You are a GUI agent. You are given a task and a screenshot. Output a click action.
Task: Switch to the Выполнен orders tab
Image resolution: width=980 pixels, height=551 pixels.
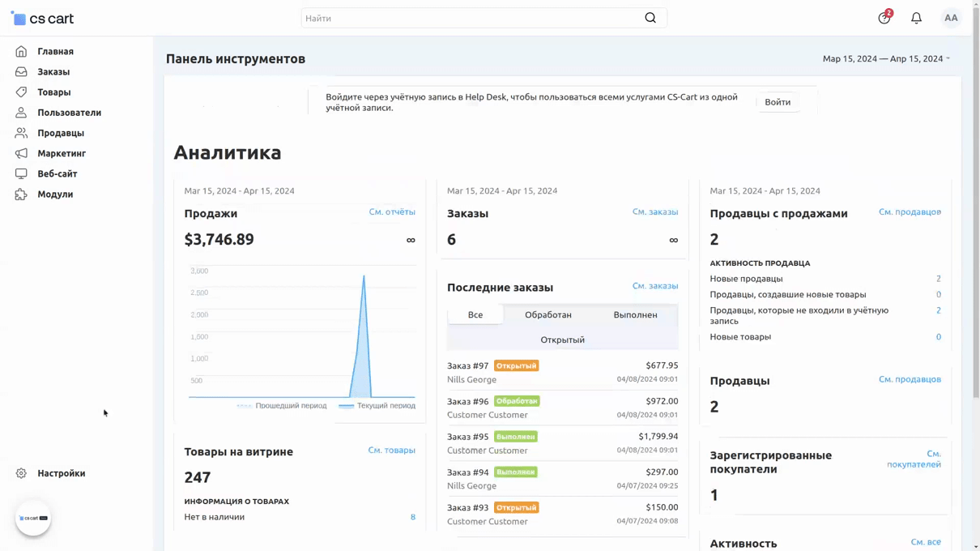[635, 314]
